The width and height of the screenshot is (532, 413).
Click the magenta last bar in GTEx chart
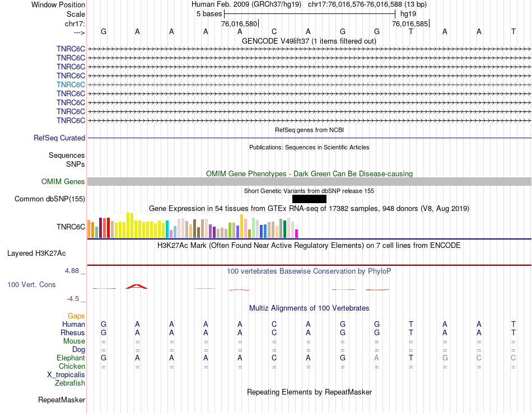point(296,233)
